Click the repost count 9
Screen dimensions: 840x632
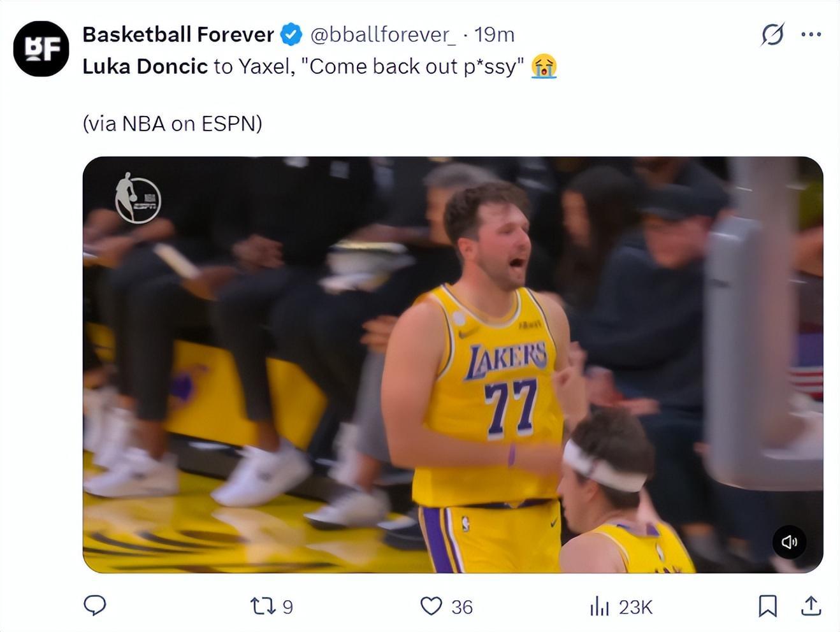287,607
